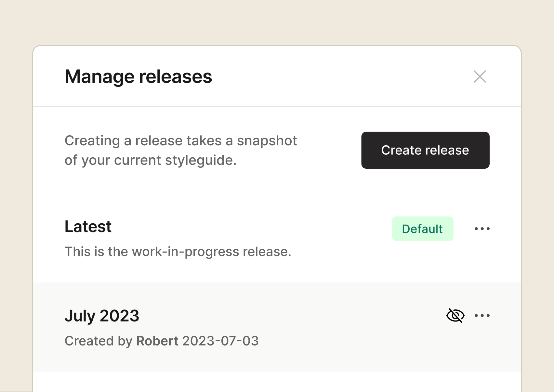The image size is (554, 392).
Task: Select the Latest release entry
Action: 88,227
